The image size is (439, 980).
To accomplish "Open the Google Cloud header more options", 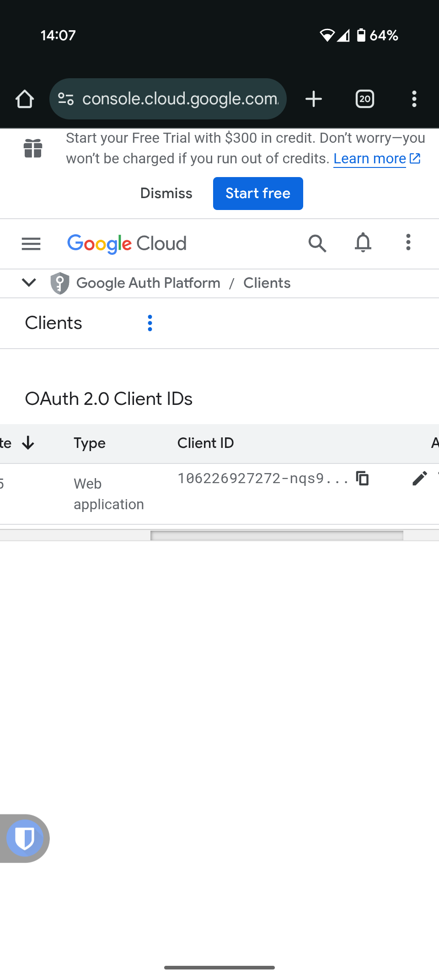I will pyautogui.click(x=408, y=242).
